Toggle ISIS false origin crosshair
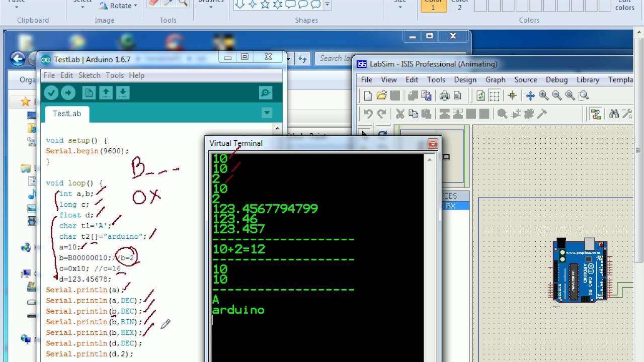The image size is (644, 362). [512, 96]
